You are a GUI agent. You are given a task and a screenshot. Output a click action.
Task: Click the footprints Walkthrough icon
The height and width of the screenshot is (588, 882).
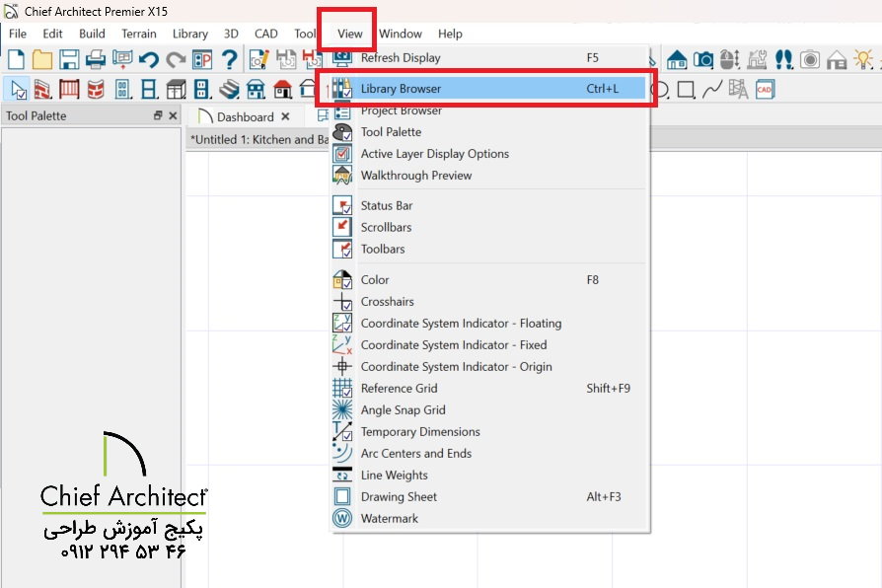click(783, 59)
